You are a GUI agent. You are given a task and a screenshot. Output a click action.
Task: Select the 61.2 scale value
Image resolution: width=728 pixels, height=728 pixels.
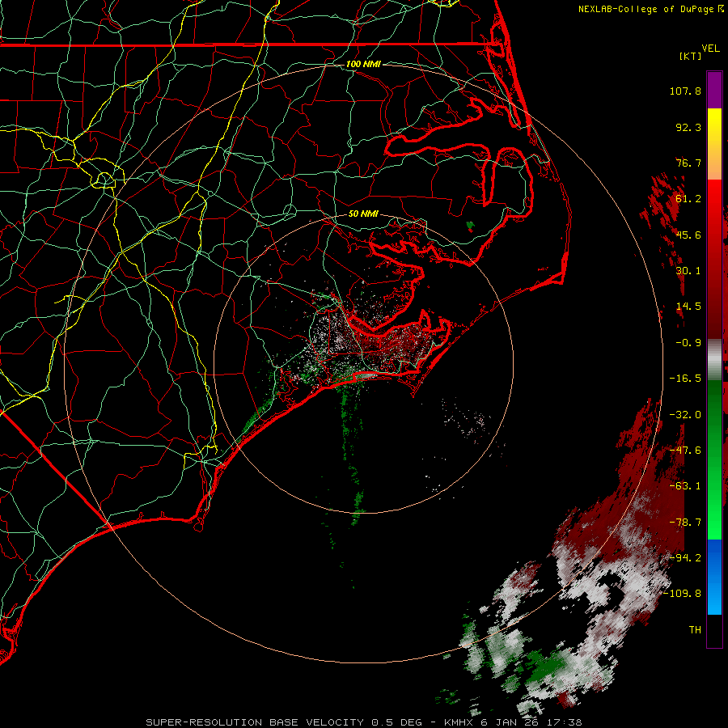click(x=688, y=199)
